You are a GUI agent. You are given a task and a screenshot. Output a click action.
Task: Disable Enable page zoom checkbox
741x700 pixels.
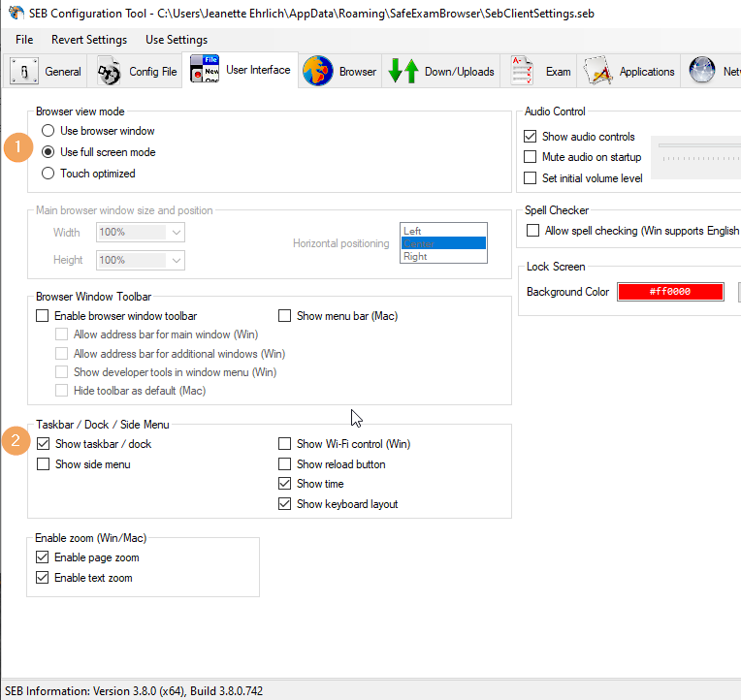pyautogui.click(x=42, y=557)
